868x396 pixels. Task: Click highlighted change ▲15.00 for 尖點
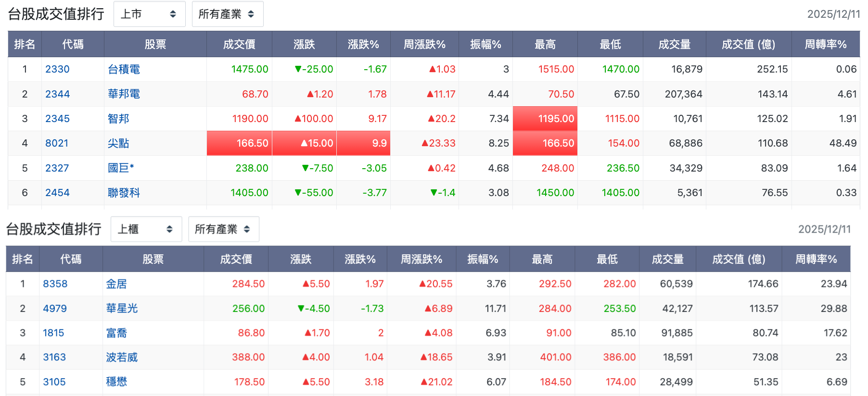(x=304, y=143)
